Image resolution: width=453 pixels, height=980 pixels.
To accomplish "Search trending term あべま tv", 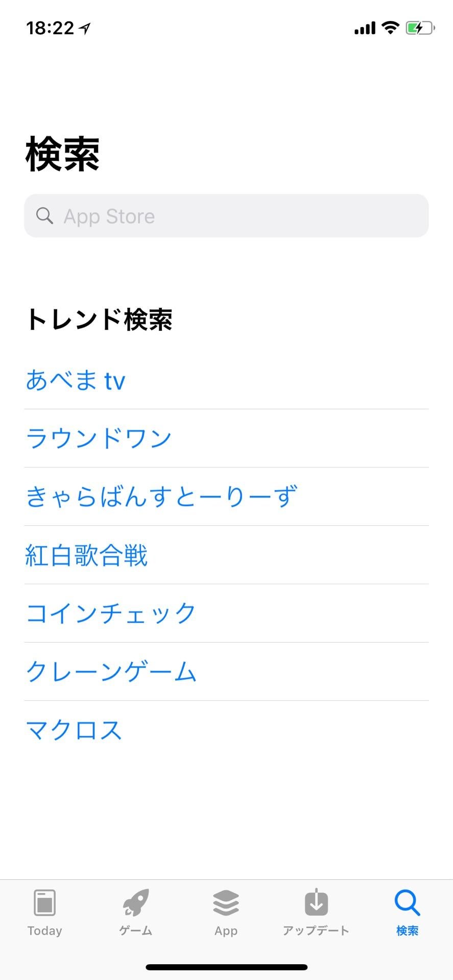I will coord(76,380).
